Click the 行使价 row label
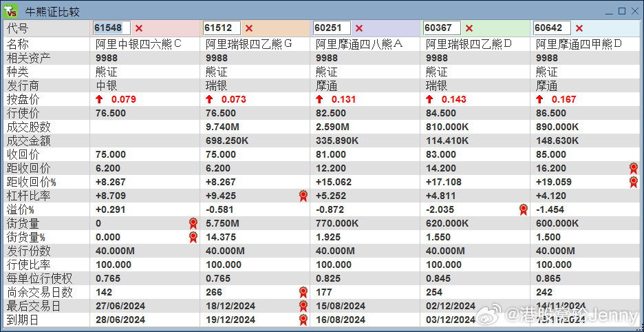 23,113
